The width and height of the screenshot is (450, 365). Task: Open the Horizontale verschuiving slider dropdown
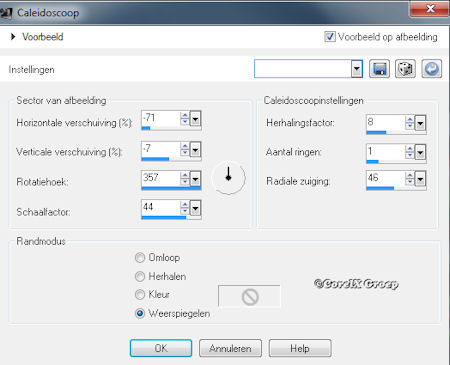pos(195,118)
